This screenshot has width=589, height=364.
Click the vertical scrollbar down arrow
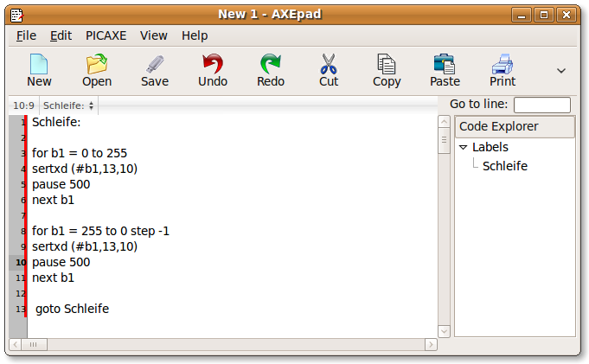[445, 330]
